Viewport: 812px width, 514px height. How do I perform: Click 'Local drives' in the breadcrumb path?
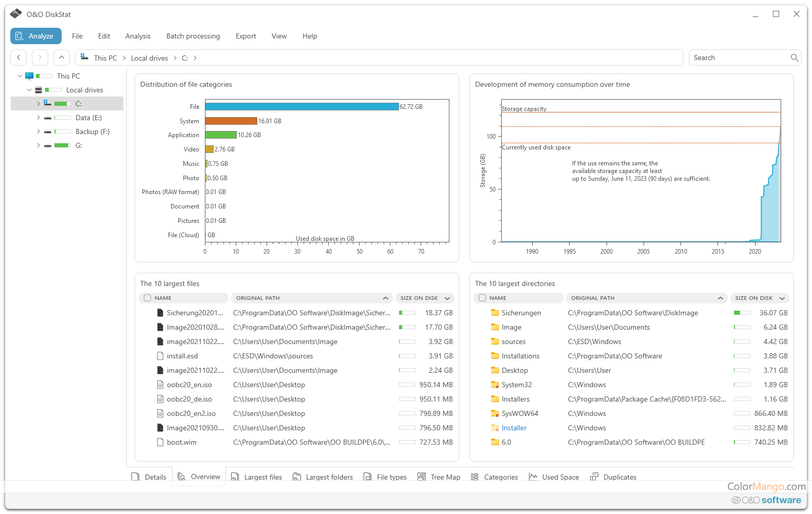click(x=149, y=58)
